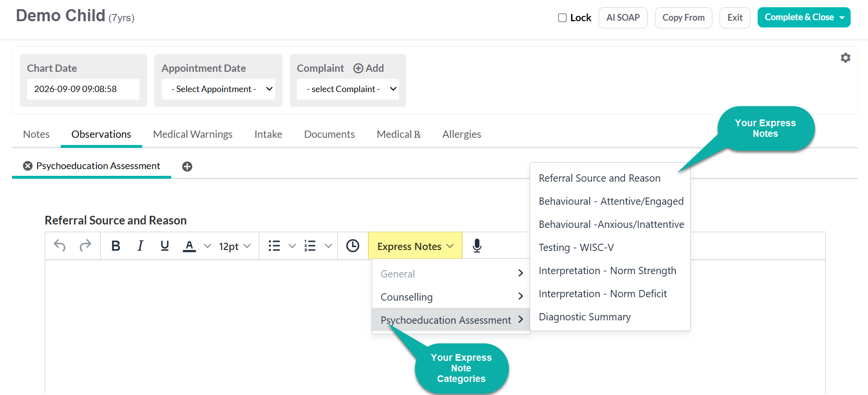Screen dimensions: 868x395
Task: Enable the Lock checkbox
Action: [x=562, y=18]
